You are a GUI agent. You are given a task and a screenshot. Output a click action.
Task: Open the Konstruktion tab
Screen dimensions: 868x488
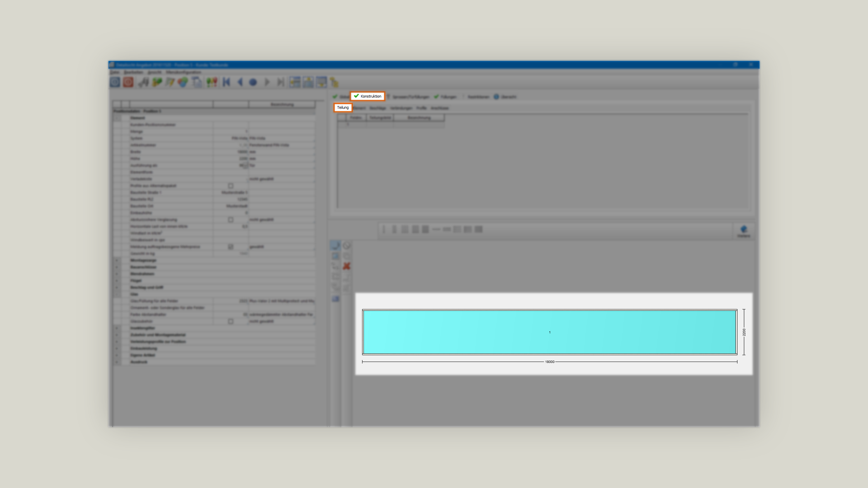pos(368,96)
